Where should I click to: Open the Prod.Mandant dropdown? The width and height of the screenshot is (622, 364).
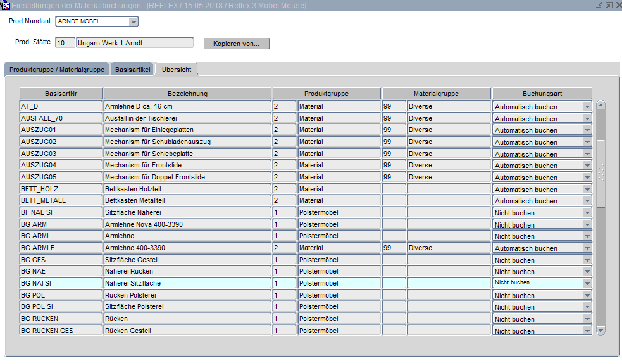134,21
